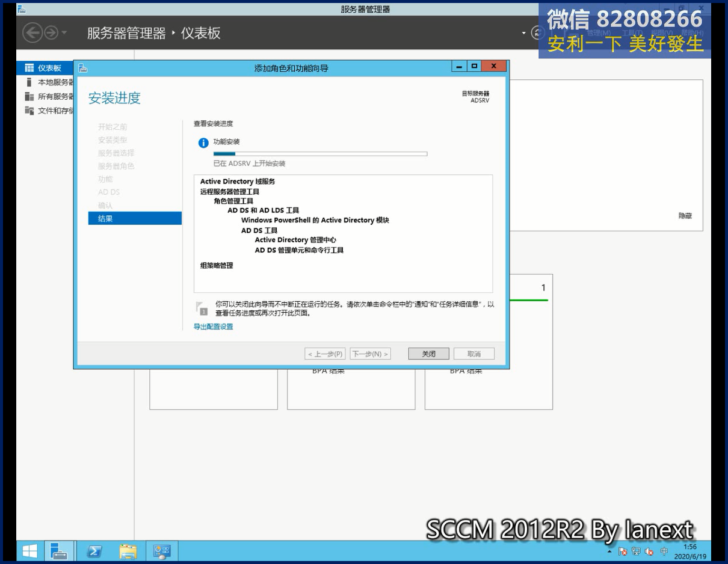This screenshot has height=564, width=728.
Task: Click the target server name ADSRV
Action: (480, 100)
